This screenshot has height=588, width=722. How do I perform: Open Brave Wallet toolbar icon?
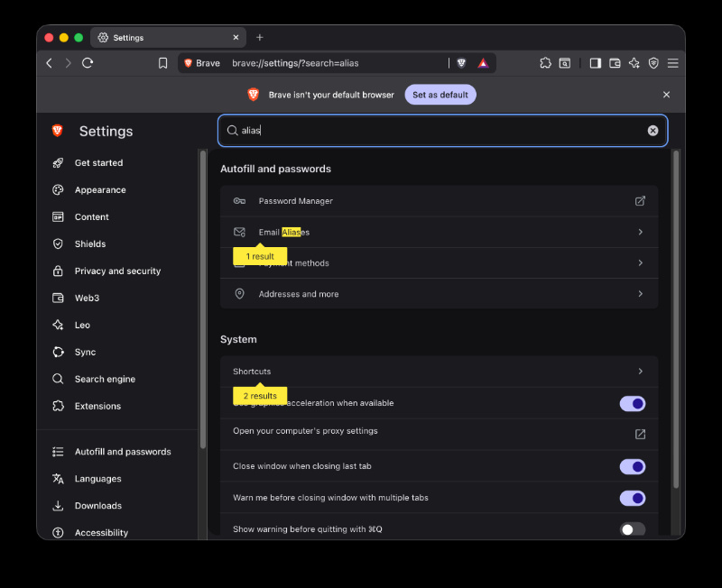click(615, 63)
